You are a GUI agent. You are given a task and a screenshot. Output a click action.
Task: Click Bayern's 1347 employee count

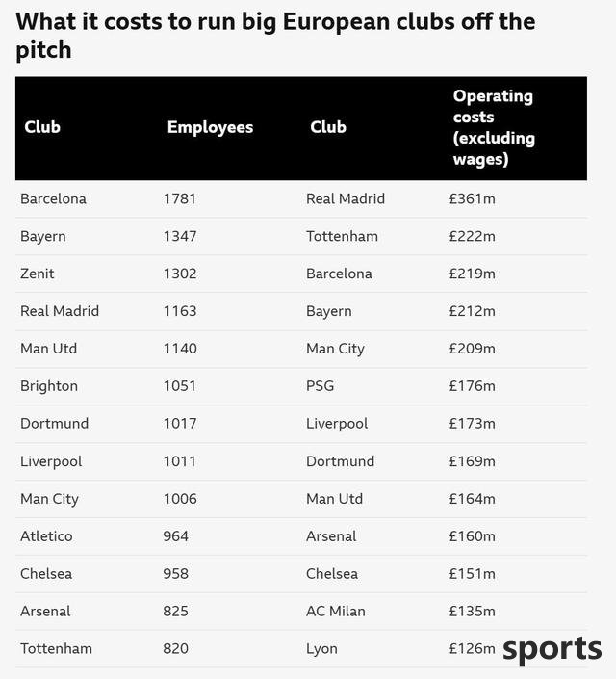pos(180,236)
